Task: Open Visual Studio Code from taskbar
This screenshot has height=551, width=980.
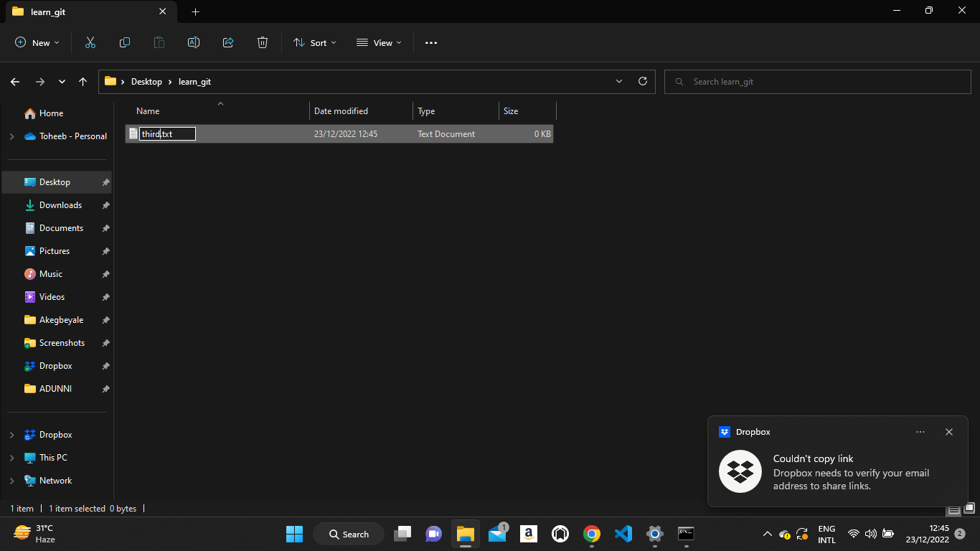Action: coord(623,534)
